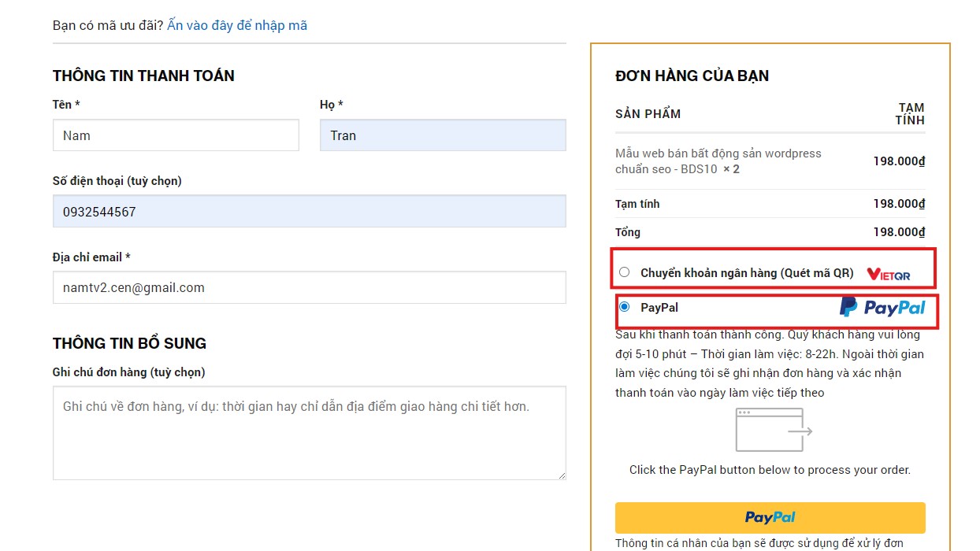
Task: Click the 'Địa chỉ email *' label
Action: [x=91, y=257]
